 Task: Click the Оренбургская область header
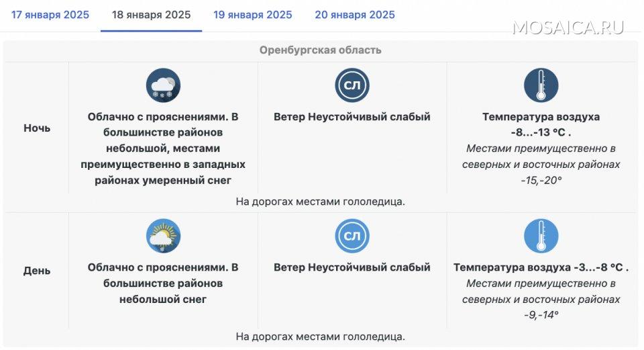tap(321, 50)
